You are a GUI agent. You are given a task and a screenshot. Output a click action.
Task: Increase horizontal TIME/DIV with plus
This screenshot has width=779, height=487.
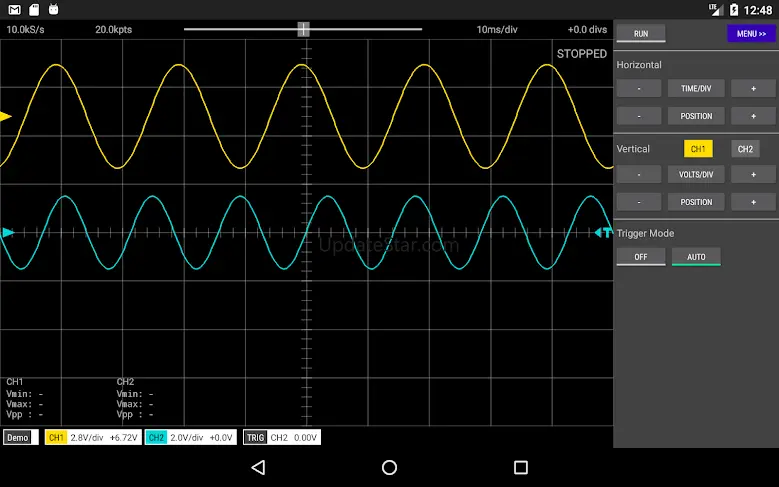coord(753,88)
